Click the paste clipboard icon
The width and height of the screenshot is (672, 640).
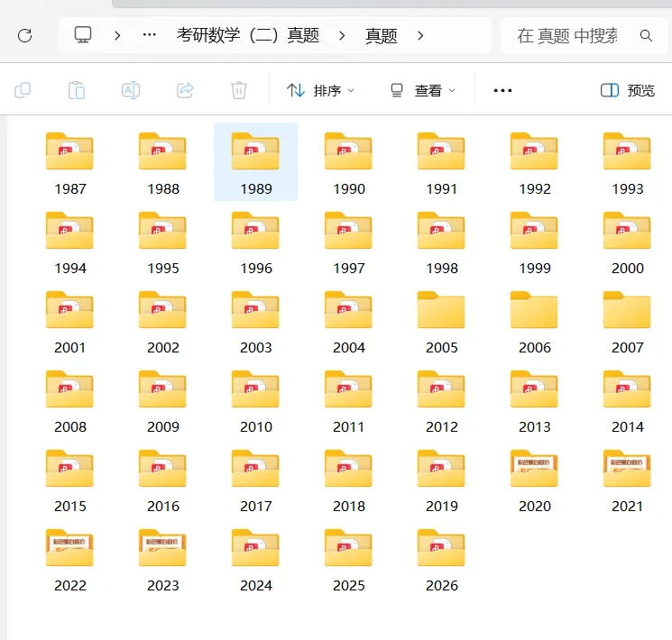click(77, 90)
